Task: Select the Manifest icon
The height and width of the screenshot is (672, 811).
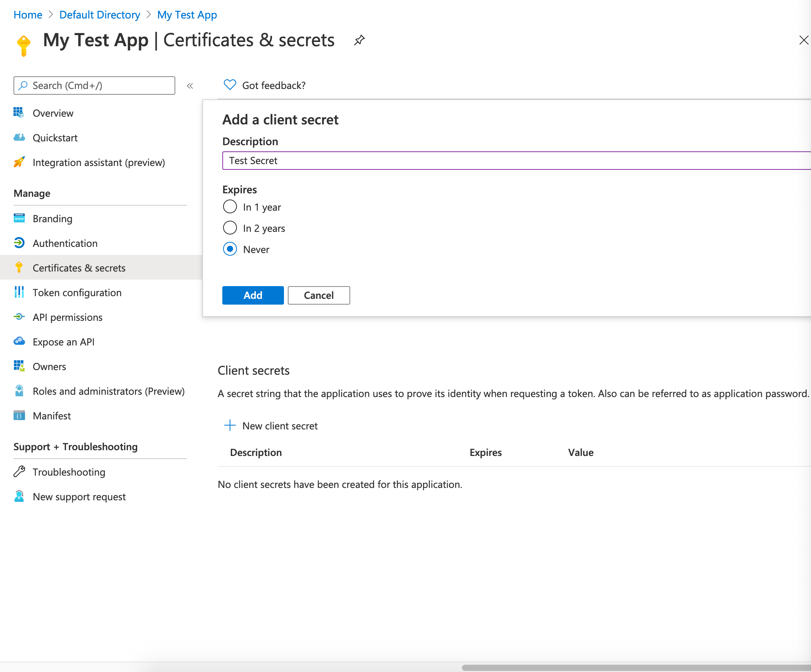Action: click(19, 416)
